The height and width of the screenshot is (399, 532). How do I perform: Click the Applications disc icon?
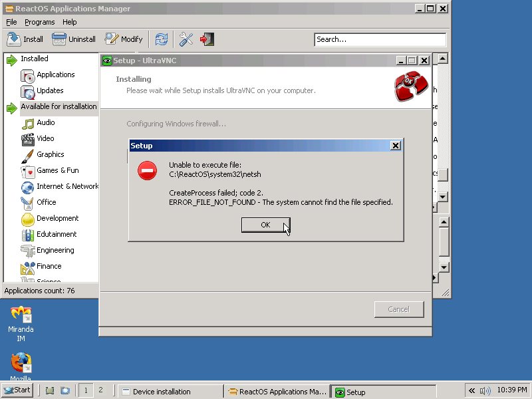tap(28, 76)
